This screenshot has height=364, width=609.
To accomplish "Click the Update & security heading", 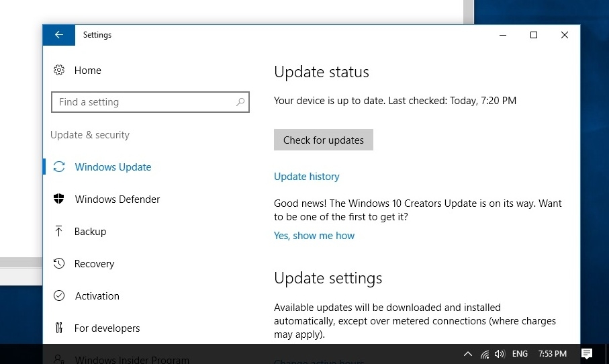I will click(90, 135).
